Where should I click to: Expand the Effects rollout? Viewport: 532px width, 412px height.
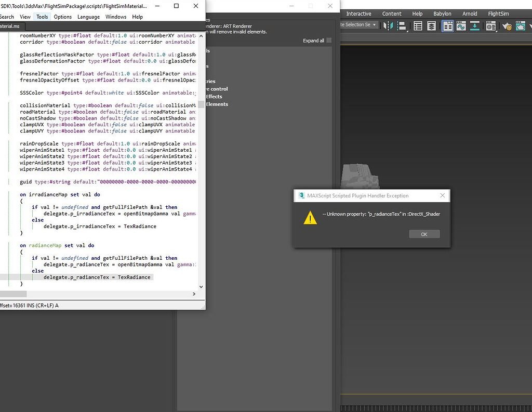214,96
